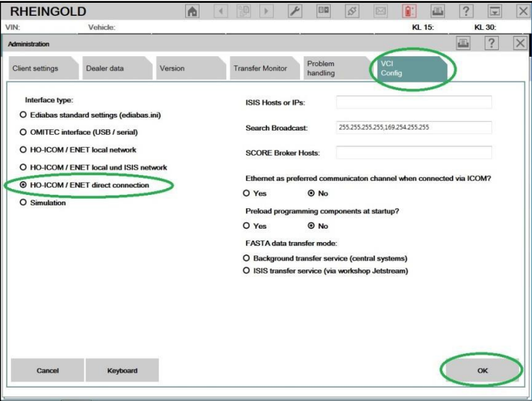Click the Cancel button
The image size is (532, 401).
coord(48,371)
